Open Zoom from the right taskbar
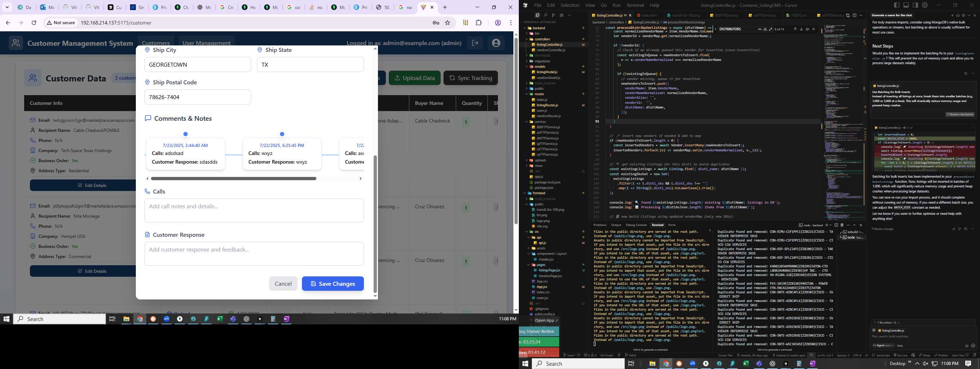This screenshot has width=980, height=369. [x=692, y=364]
